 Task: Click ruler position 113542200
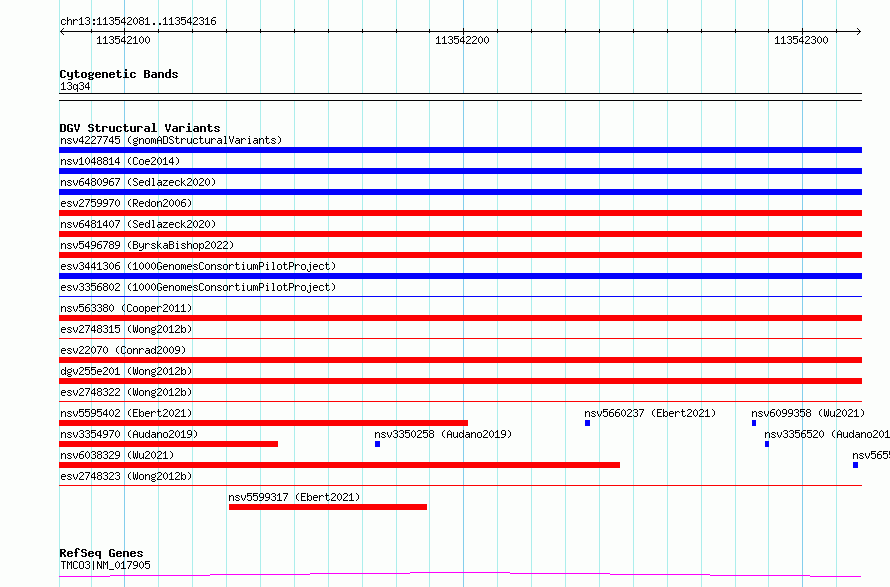tap(462, 40)
